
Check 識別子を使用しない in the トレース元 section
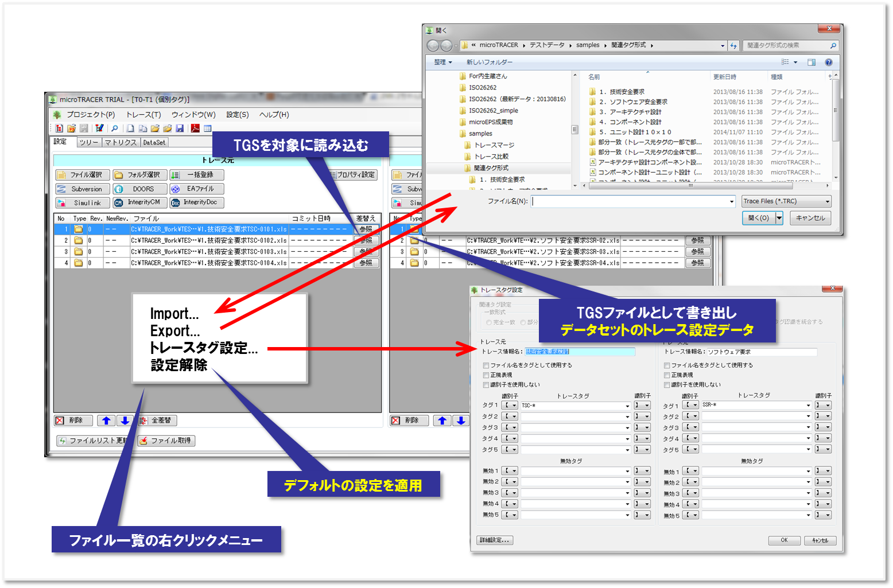point(486,385)
